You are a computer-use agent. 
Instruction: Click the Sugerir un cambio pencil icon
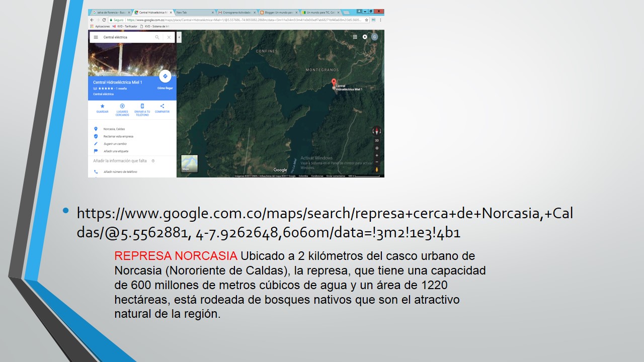point(96,144)
